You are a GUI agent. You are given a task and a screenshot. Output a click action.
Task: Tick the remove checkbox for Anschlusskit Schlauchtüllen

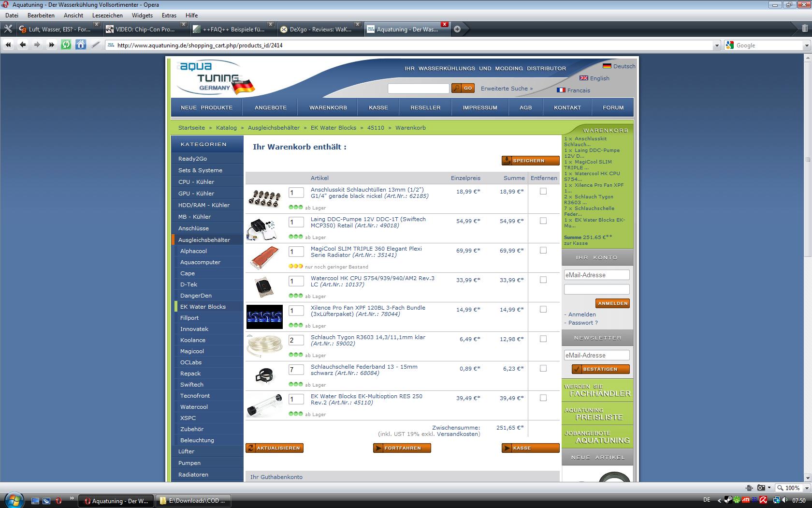click(x=543, y=191)
